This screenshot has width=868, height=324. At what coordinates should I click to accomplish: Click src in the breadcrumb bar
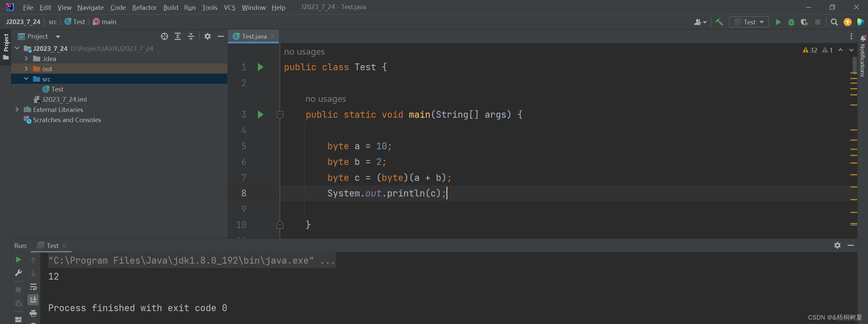click(x=53, y=22)
